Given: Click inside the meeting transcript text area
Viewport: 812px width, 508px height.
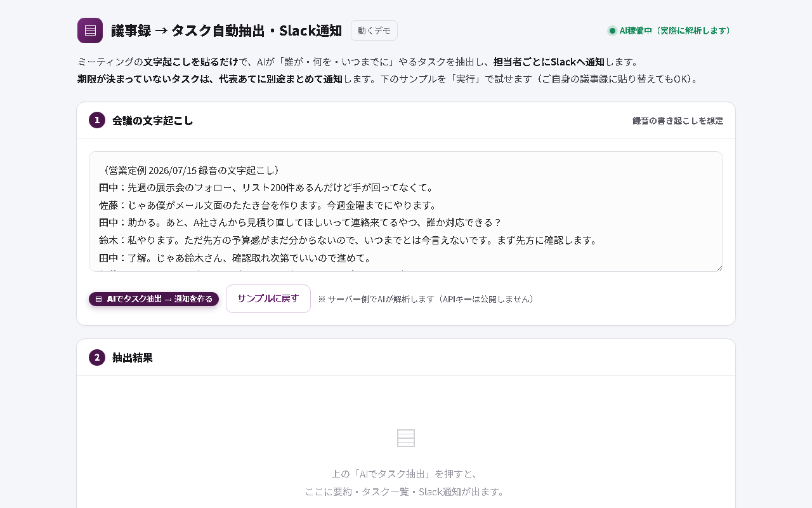Looking at the screenshot, I should click(406, 211).
